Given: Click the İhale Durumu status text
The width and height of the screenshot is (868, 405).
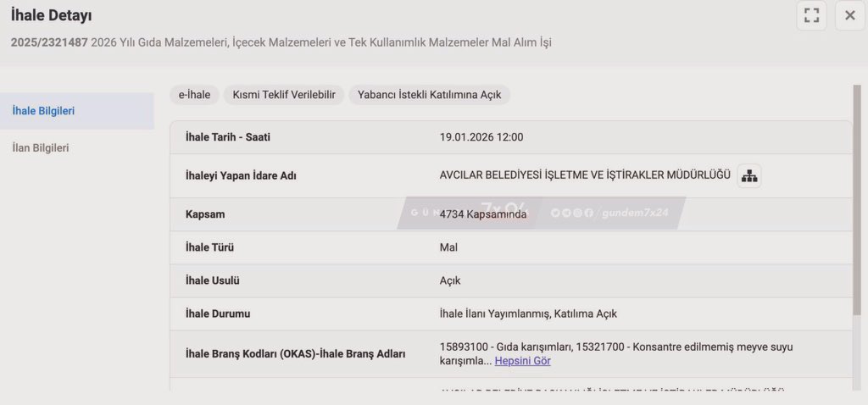Looking at the screenshot, I should point(528,313).
